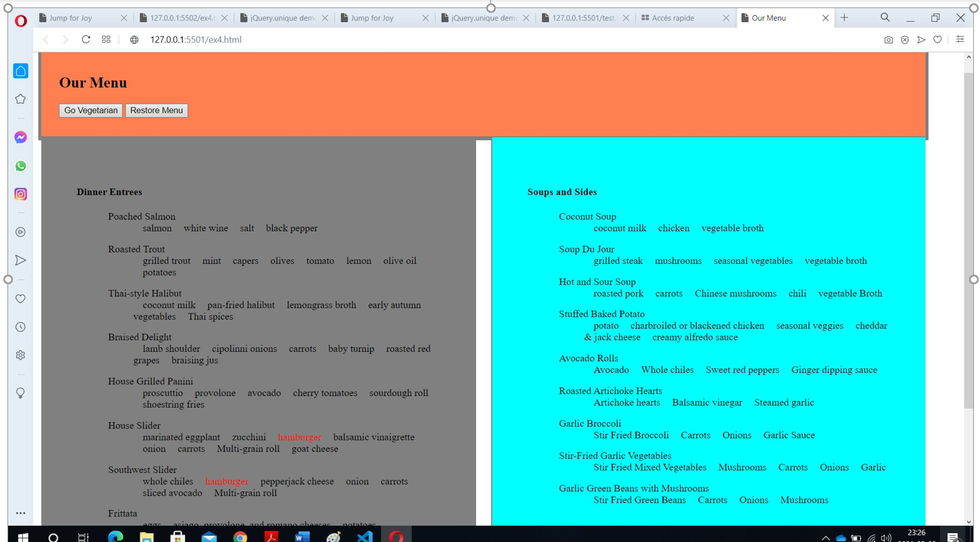Image resolution: width=980 pixels, height=542 pixels.
Task: Open sidebar customization via the ellipsis
Action: [20, 513]
